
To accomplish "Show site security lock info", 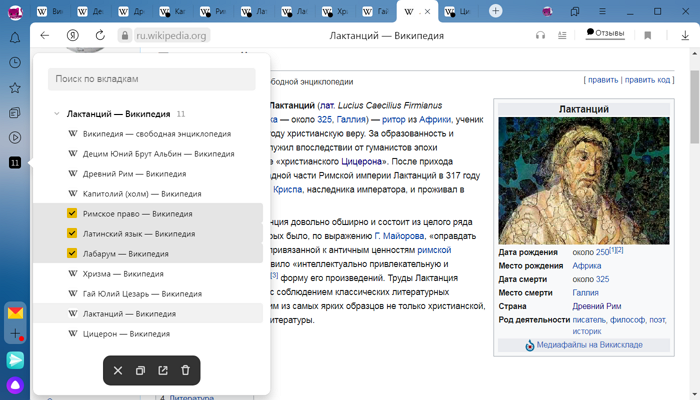I will click(125, 35).
